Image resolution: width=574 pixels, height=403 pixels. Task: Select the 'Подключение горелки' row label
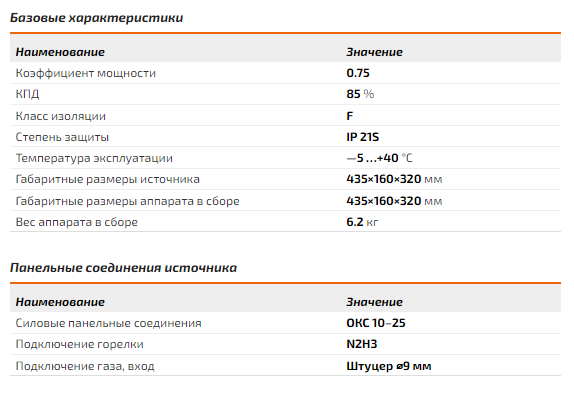[x=79, y=344]
